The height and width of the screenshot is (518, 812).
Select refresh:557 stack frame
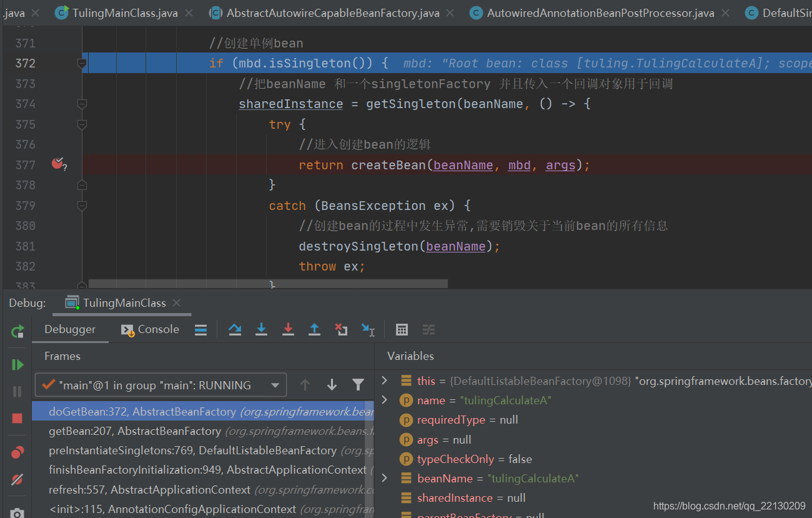click(203, 490)
